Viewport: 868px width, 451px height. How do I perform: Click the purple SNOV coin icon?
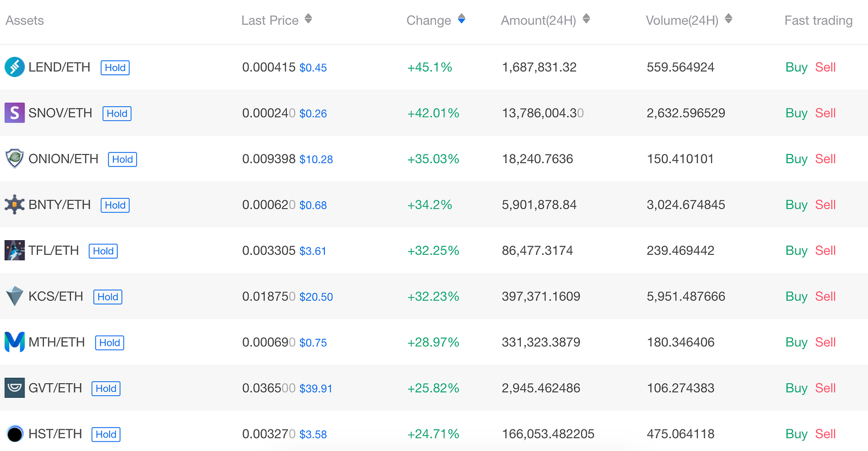coord(15,113)
